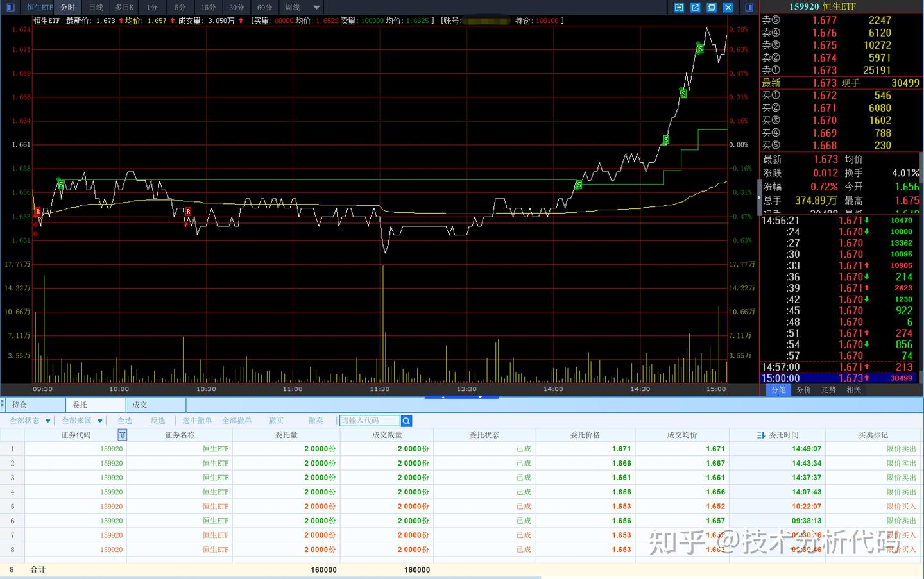The height and width of the screenshot is (579, 924).
Task: Click the green S sell marker near 14:07
Action: pyautogui.click(x=579, y=185)
